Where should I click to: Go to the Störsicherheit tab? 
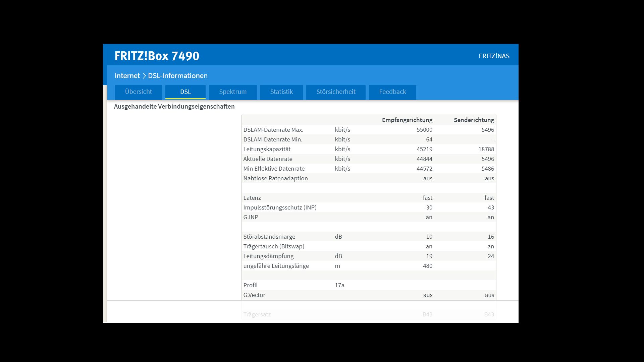pyautogui.click(x=336, y=92)
